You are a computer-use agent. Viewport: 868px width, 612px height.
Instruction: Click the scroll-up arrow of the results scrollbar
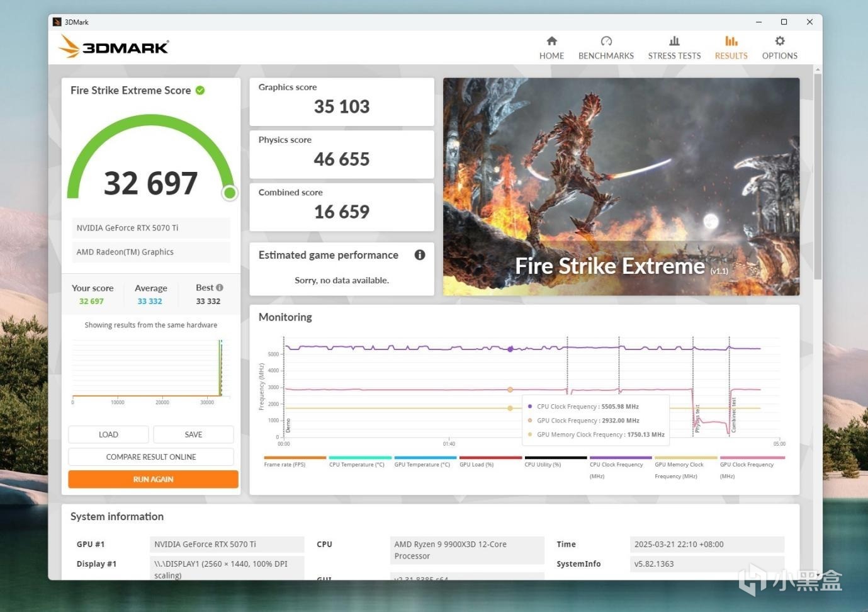tap(818, 69)
